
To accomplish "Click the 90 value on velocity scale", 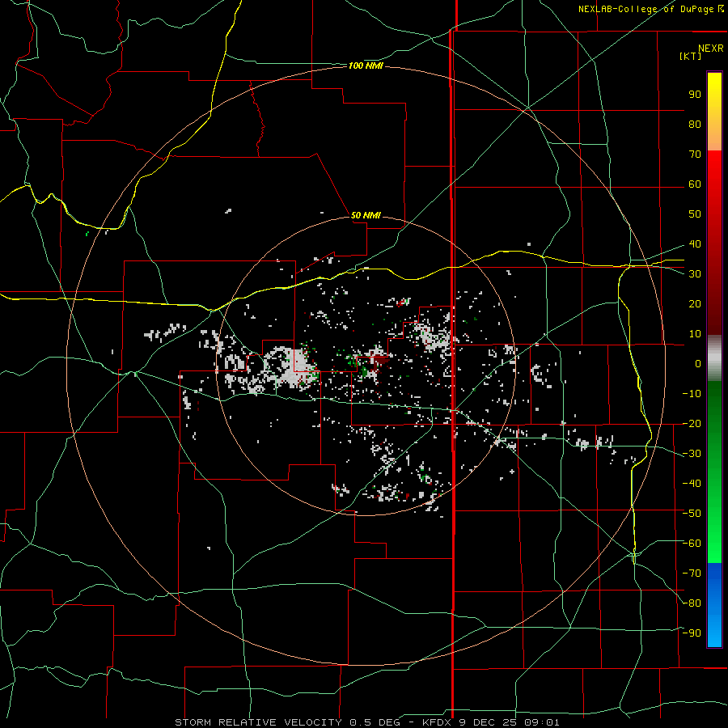I will (695, 95).
